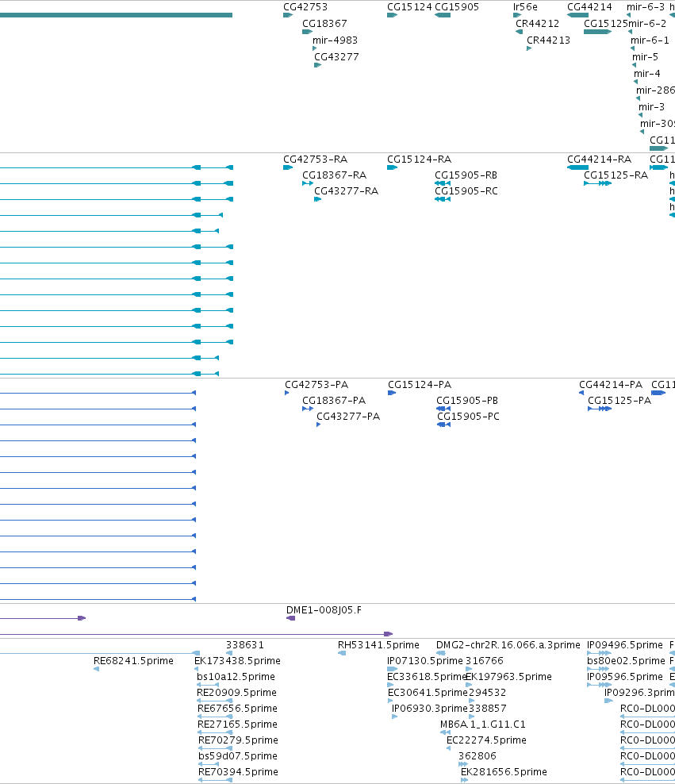The width and height of the screenshot is (675, 784).
Task: Select the CG15124-PA protein label
Action: (420, 385)
